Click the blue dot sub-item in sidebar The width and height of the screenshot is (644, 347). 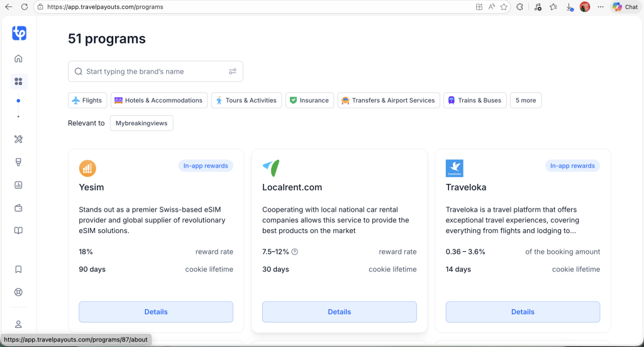(18, 101)
